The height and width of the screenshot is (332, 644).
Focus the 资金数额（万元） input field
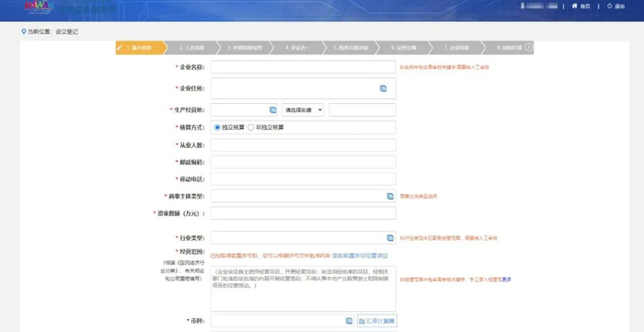(303, 213)
